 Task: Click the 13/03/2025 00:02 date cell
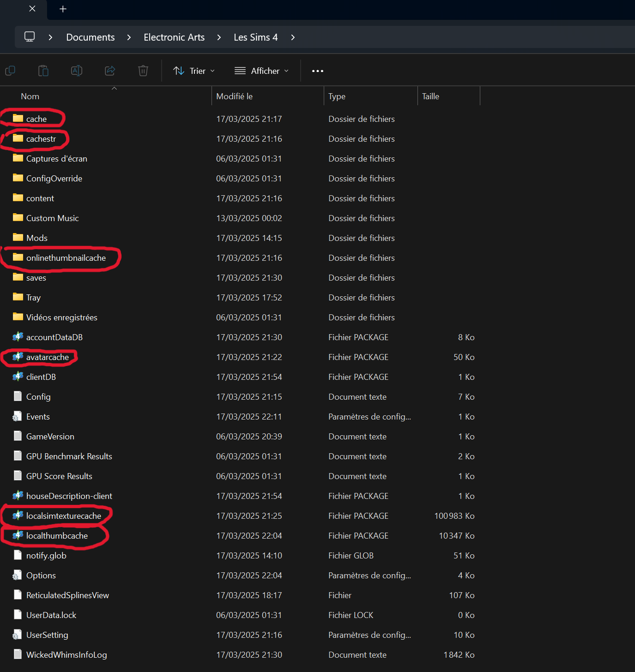coord(249,218)
